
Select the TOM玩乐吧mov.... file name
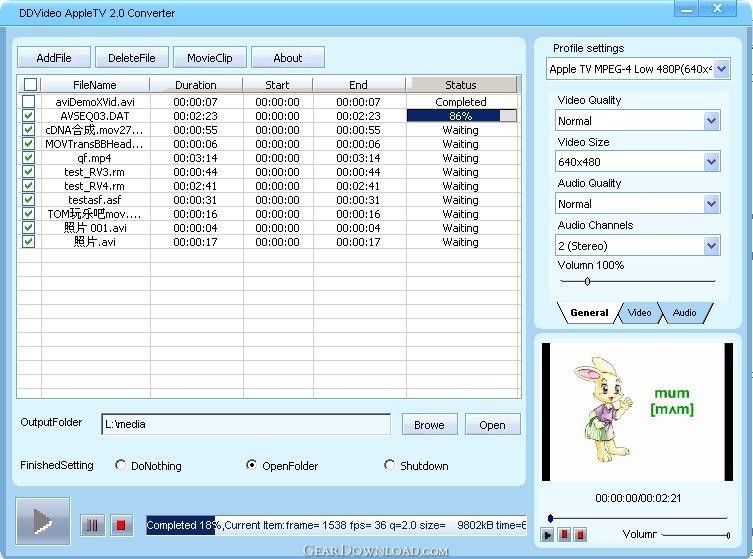pyautogui.click(x=94, y=214)
